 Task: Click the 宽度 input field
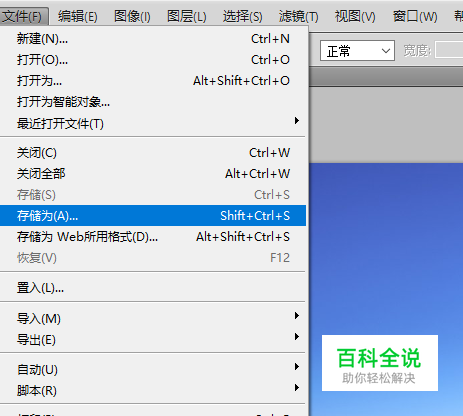[449, 50]
